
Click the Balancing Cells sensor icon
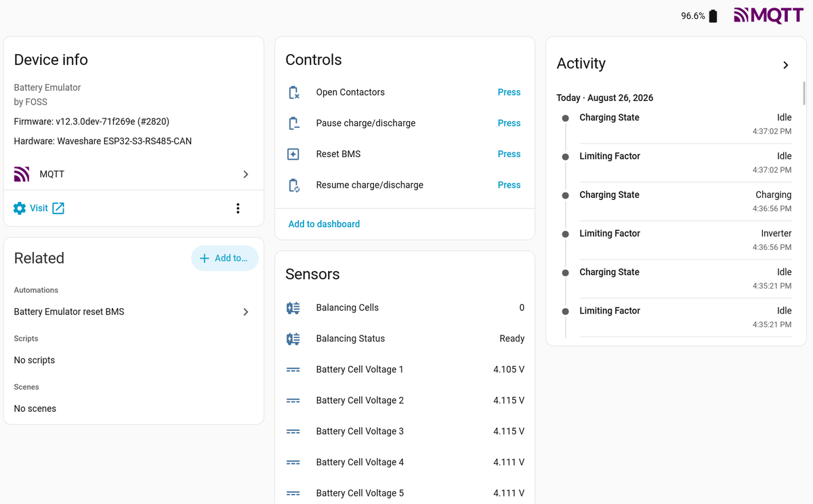point(293,308)
